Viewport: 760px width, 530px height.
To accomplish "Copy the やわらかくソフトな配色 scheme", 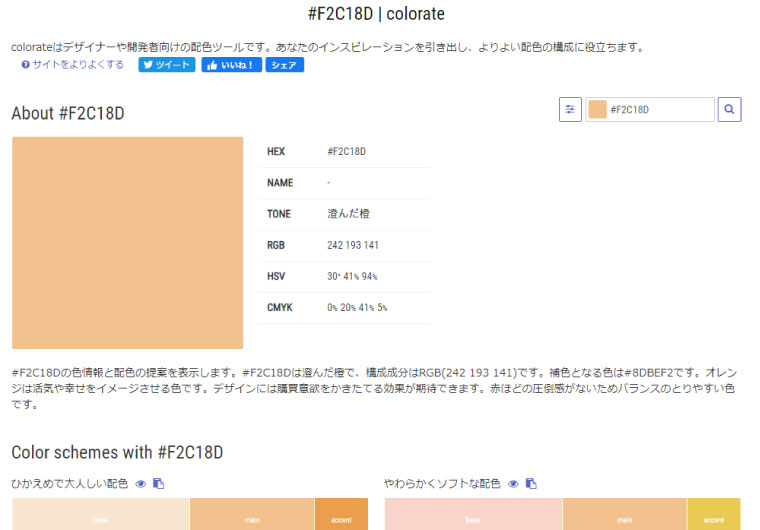I will 531,483.
